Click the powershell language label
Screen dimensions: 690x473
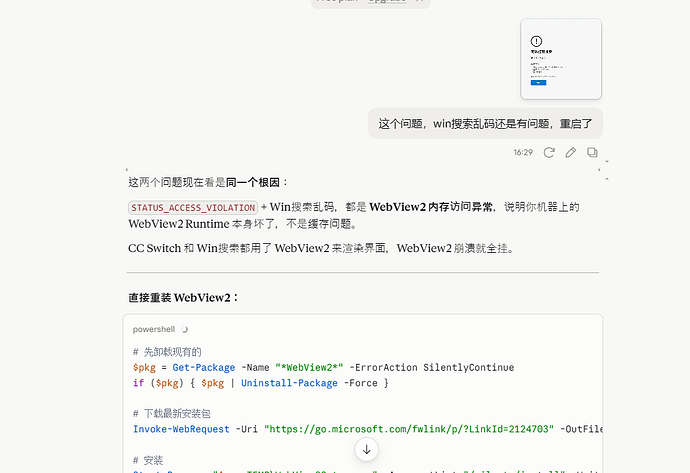point(154,329)
